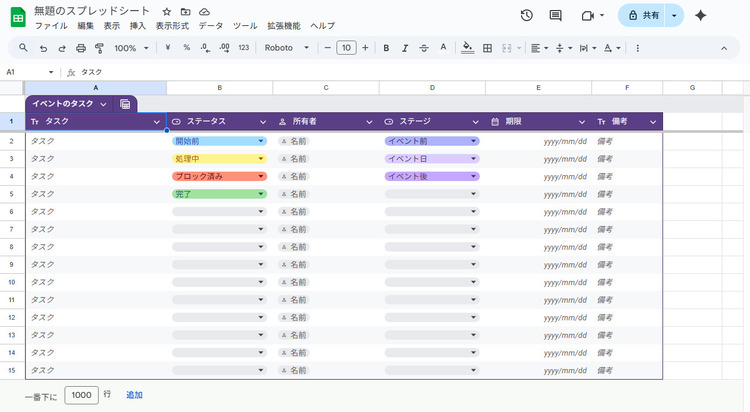The image size is (750, 412).
Task: Click the search magnifier in toolbar
Action: point(23,48)
